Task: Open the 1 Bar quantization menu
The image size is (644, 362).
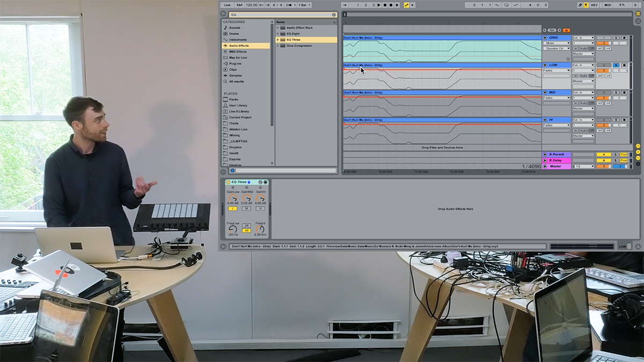Action: [304, 5]
